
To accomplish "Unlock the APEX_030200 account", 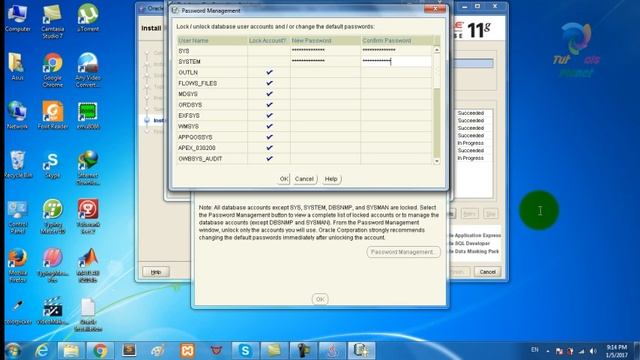I will 269,148.
